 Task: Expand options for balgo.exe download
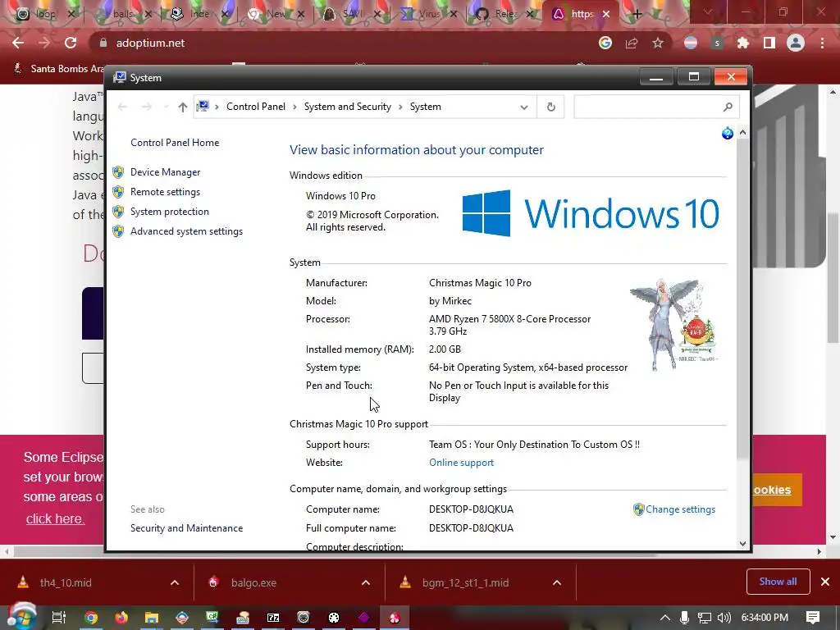tap(366, 583)
